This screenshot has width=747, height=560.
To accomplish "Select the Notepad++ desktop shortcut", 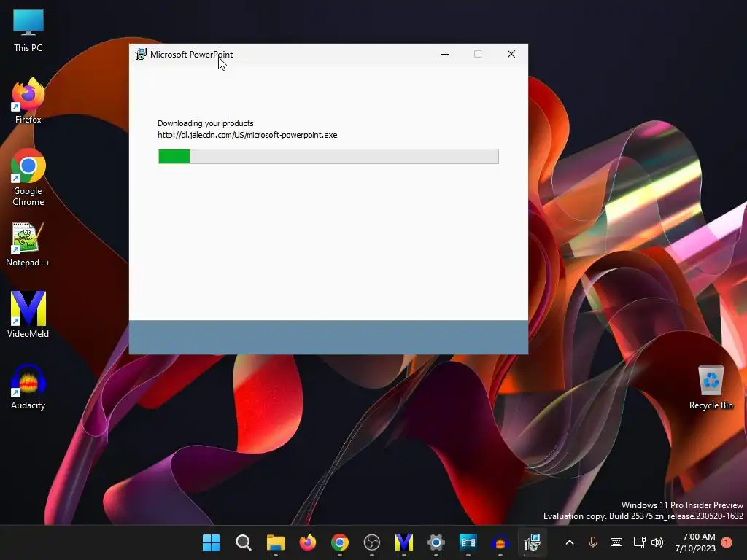I will (28, 244).
